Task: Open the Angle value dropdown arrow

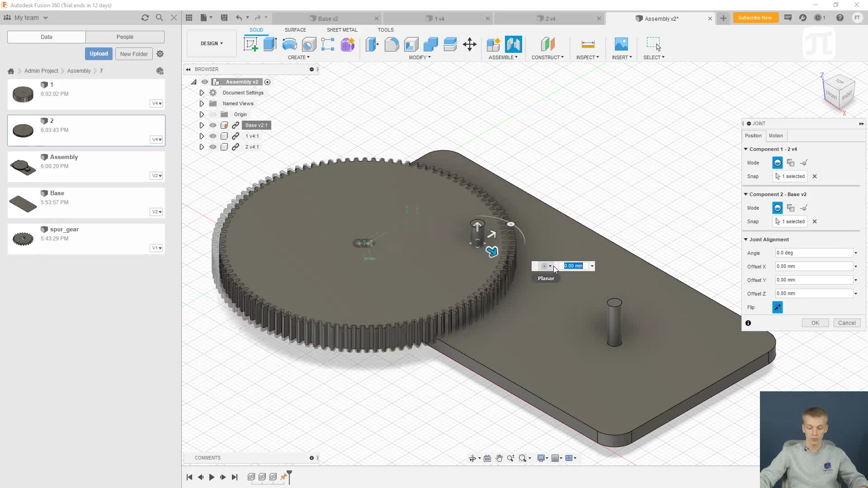Action: tap(856, 253)
